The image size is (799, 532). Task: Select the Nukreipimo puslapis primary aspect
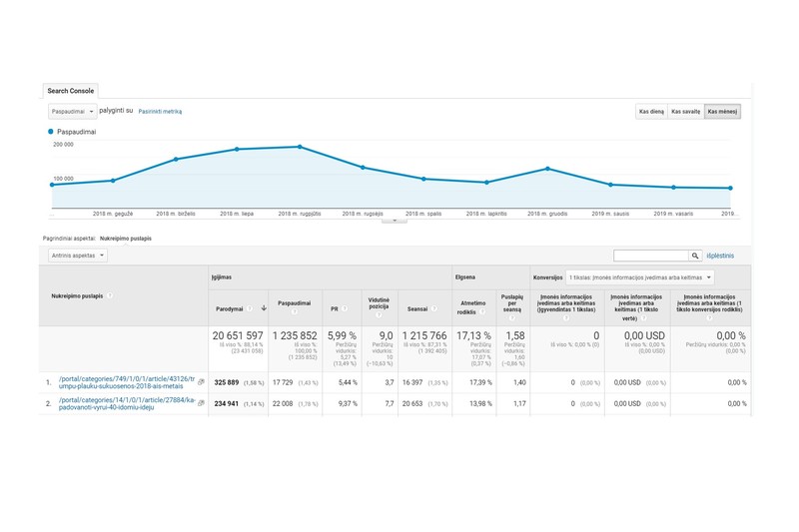(x=126, y=239)
